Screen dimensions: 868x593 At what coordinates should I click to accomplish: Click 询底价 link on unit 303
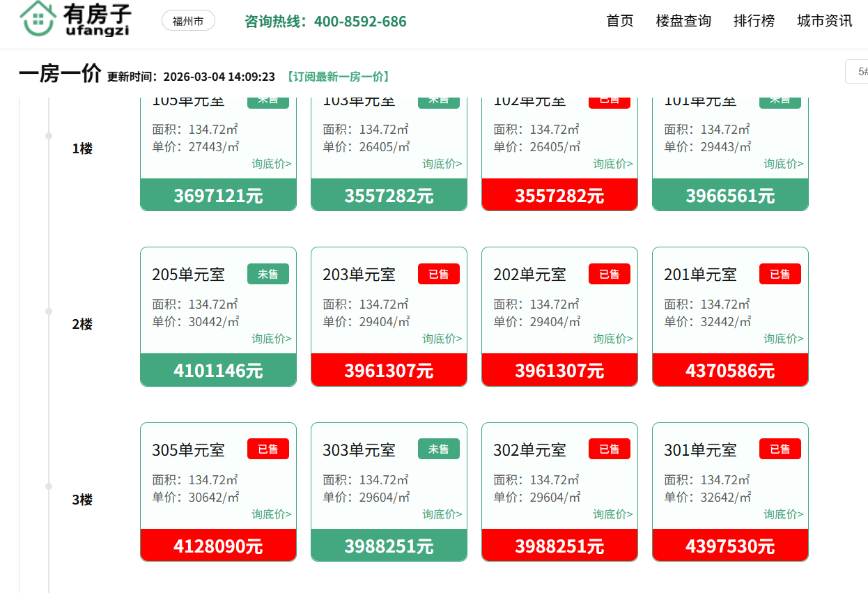[442, 514]
